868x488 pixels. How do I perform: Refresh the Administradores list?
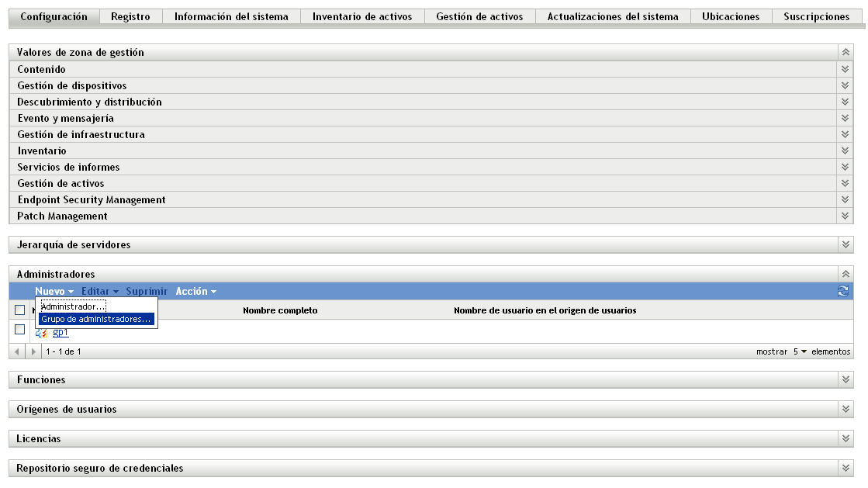pyautogui.click(x=845, y=291)
